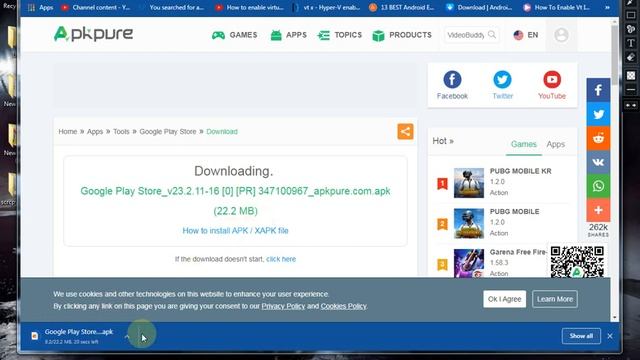Open 'Download | Androi...' bookmark

479,7
